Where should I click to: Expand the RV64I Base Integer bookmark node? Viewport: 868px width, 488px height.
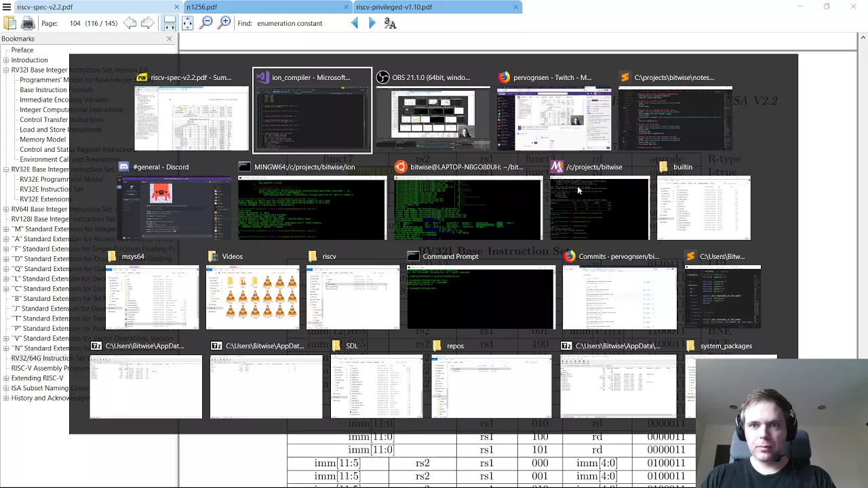coord(5,209)
